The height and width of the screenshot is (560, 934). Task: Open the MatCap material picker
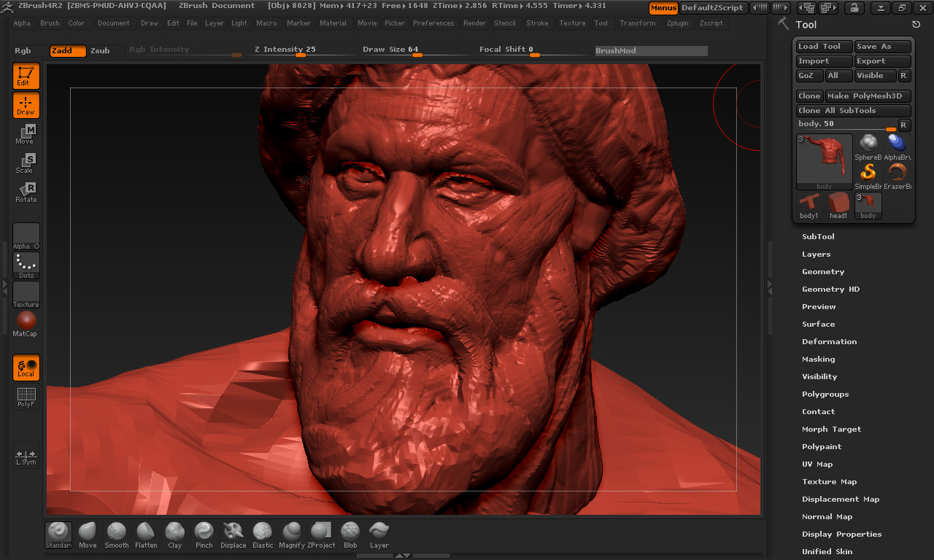(26, 323)
